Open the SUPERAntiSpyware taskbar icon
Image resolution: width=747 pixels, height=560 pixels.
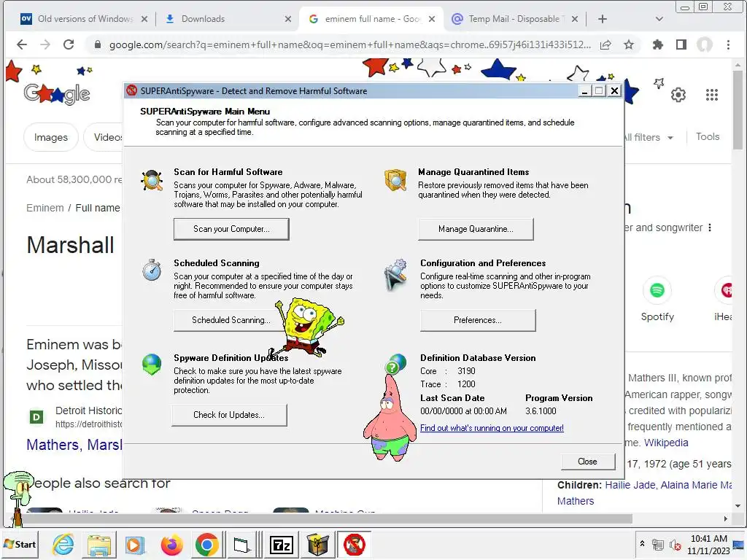355,544
